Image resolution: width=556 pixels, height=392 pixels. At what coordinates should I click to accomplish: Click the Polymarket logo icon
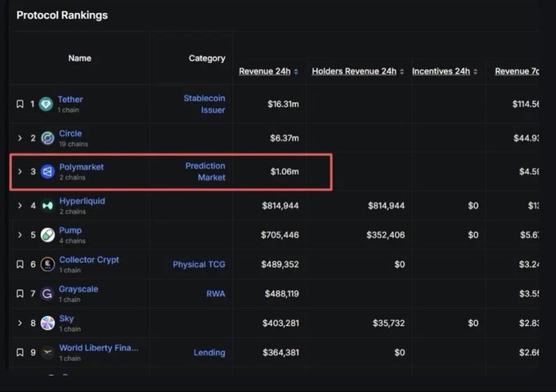point(47,171)
